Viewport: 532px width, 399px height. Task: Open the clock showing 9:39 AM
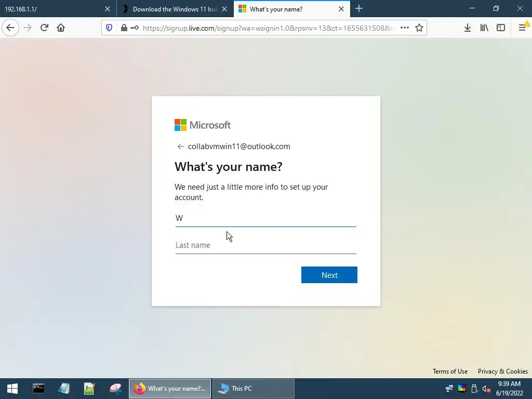pos(509,389)
